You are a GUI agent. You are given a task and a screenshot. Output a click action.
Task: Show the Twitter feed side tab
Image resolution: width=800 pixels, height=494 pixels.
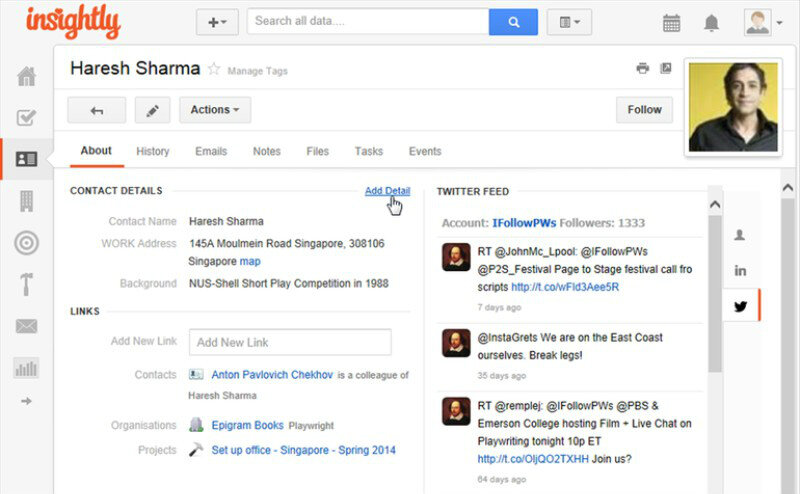pos(740,306)
